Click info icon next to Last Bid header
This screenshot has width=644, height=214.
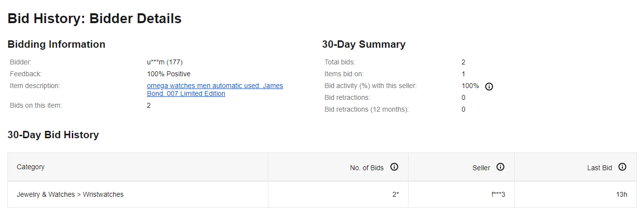[x=622, y=167]
